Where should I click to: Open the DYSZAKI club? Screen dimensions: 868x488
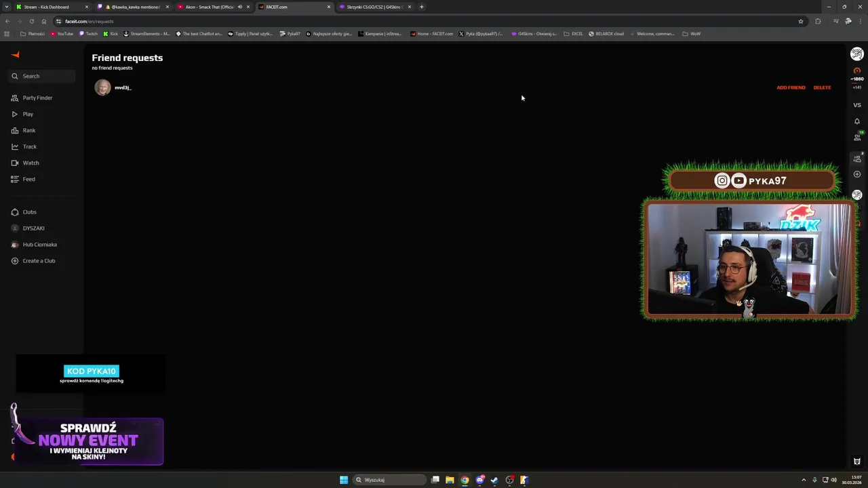[x=28, y=228]
